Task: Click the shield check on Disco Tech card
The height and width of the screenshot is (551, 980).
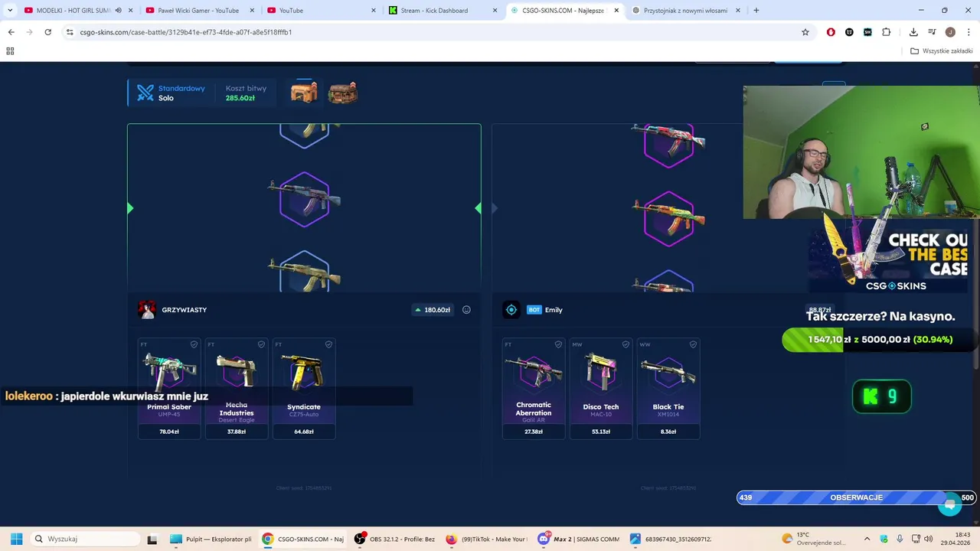Action: 626,344
